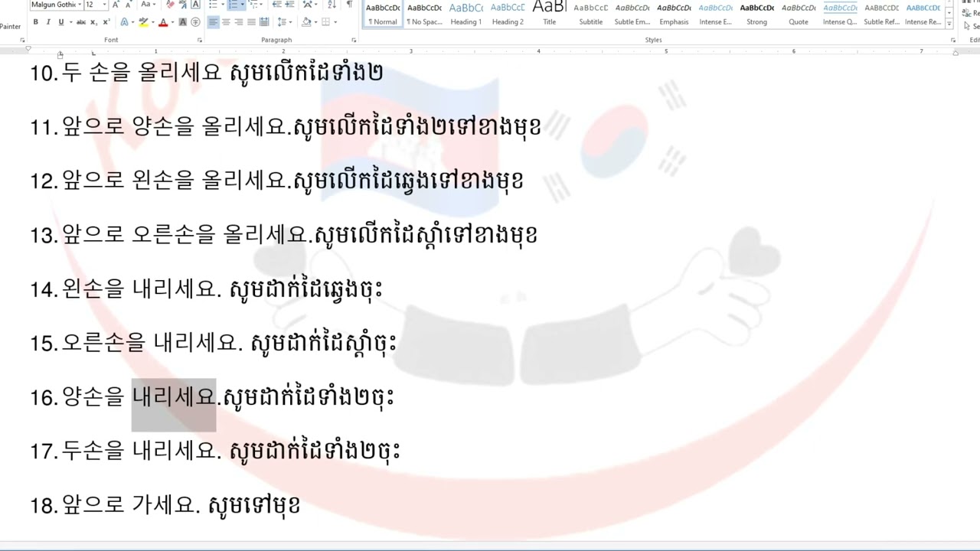Screen dimensions: 980x551
Task: Open the Paragraph dialog launcher
Action: click(354, 40)
